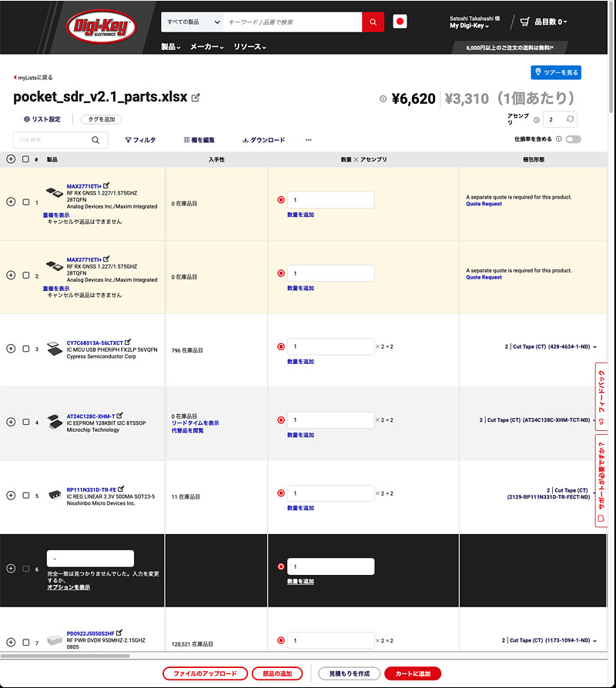Viewport: 616px width, 688px height.
Task: Open the サポートが必要ですか side tab
Action: coord(601,481)
